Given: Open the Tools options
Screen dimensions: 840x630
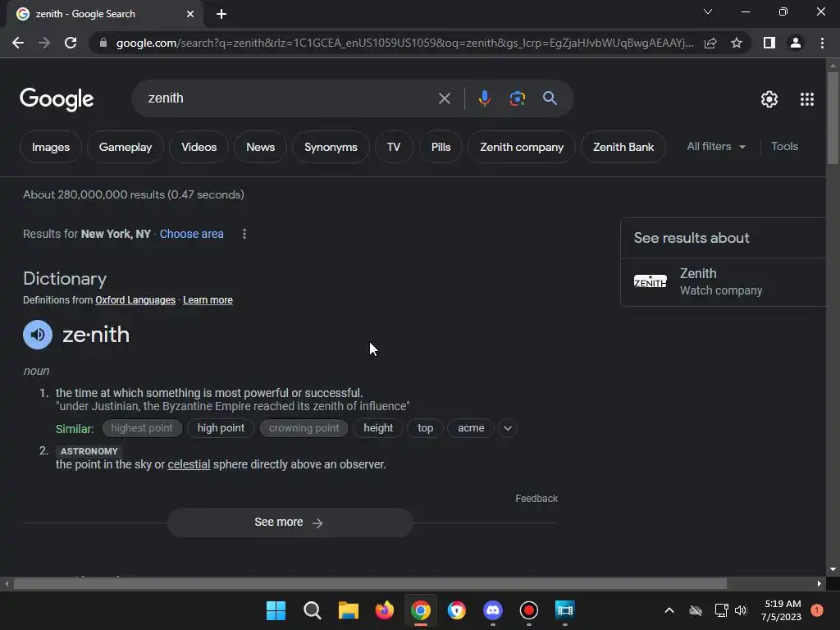Looking at the screenshot, I should [784, 146].
